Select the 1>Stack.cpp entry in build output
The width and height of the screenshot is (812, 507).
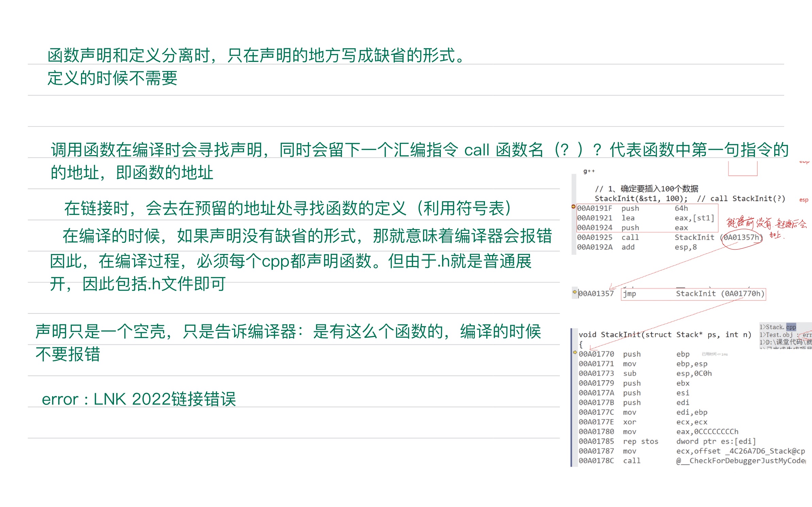point(778,327)
